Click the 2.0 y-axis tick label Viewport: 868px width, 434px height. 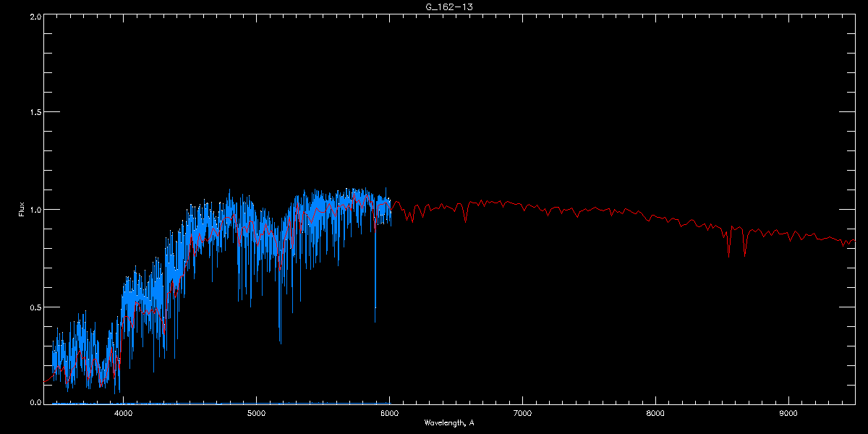34,15
